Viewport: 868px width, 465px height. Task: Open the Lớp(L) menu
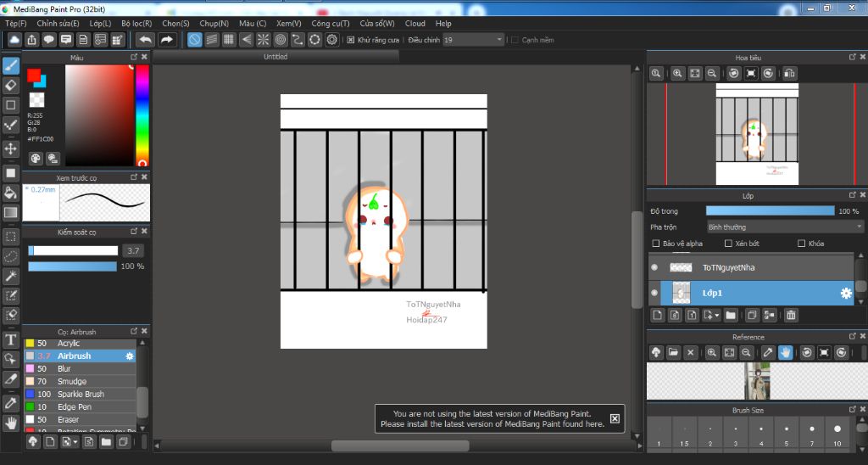[100, 23]
